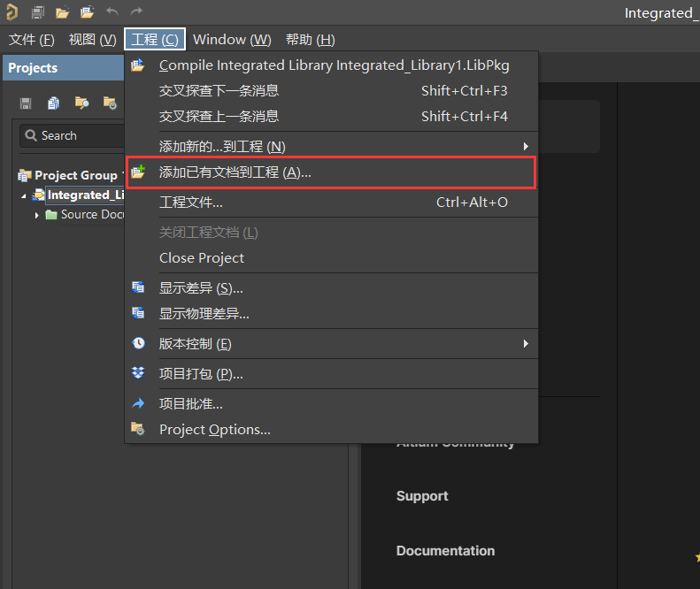This screenshot has height=589, width=700.
Task: Open the Documentation link on home page
Action: (445, 551)
